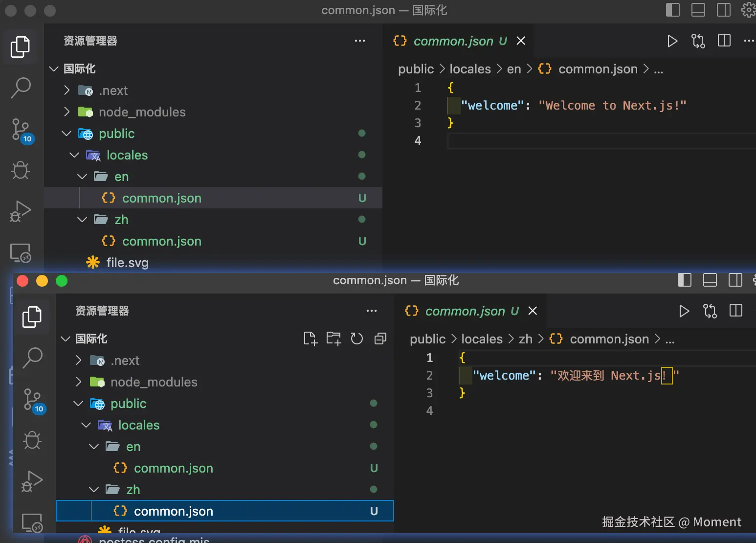Click public breadcrumb in the bottom window

427,339
